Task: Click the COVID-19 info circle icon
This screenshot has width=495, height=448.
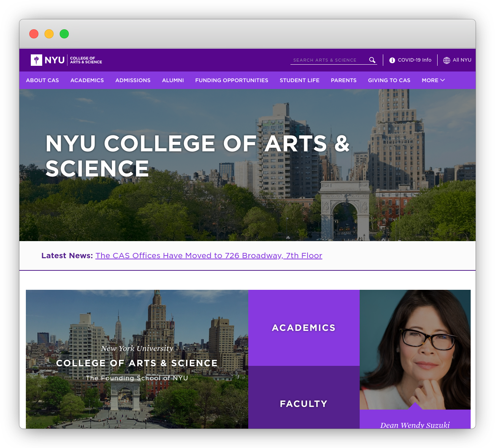Action: pos(392,60)
